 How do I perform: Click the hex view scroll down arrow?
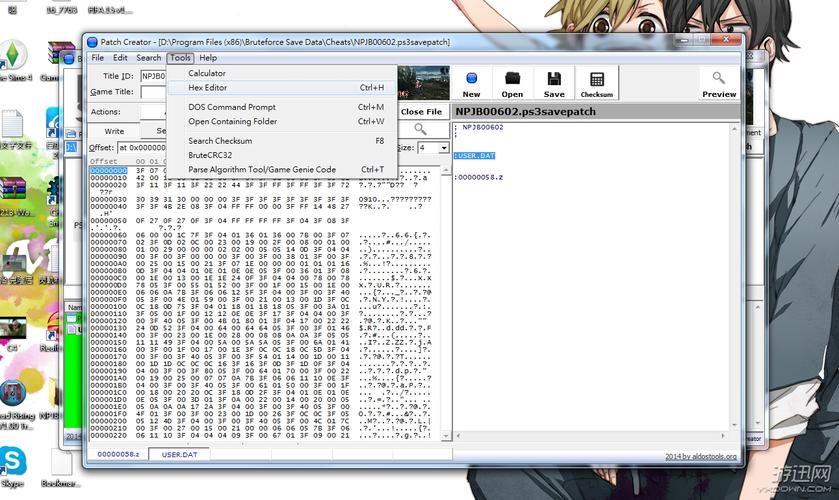[x=445, y=436]
